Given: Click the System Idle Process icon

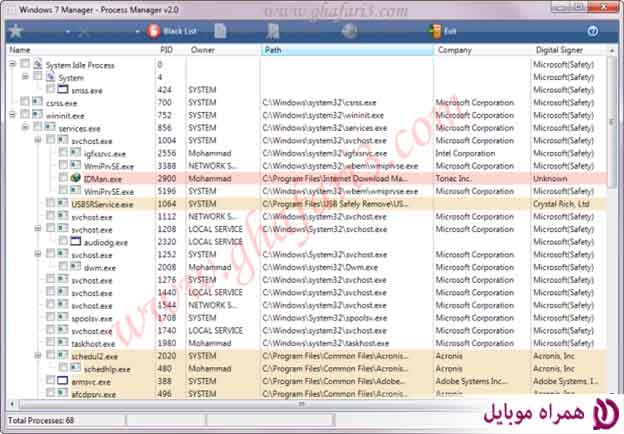Looking at the screenshot, I should coord(38,64).
